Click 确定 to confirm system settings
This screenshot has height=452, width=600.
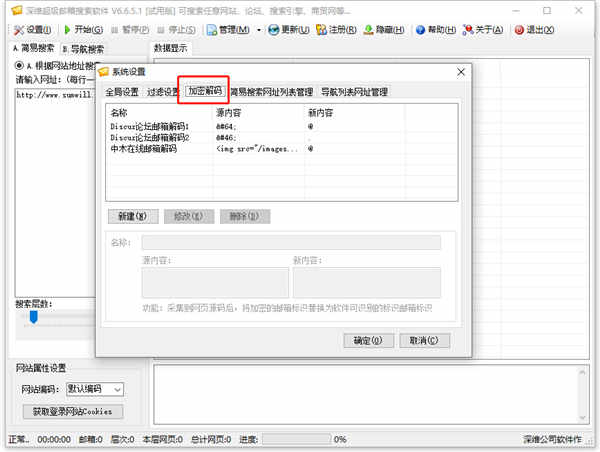pos(368,340)
